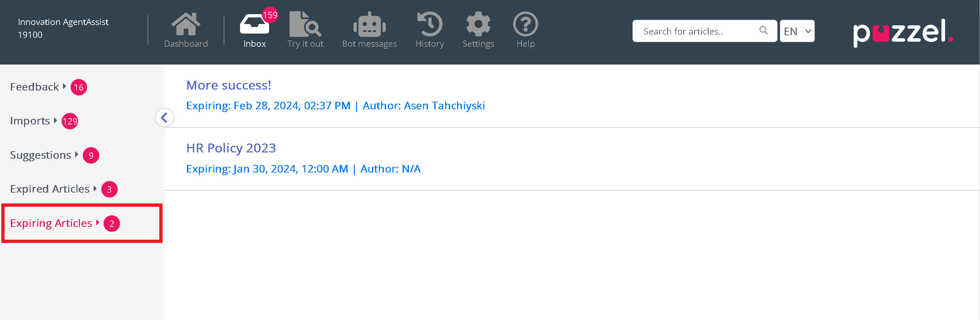Click the search magnifier icon
Image resolution: width=980 pixels, height=320 pixels.
(x=763, y=30)
